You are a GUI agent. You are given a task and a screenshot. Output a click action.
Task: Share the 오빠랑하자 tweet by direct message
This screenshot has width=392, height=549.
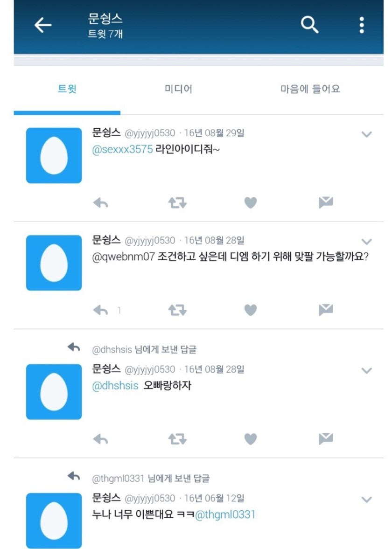click(326, 439)
